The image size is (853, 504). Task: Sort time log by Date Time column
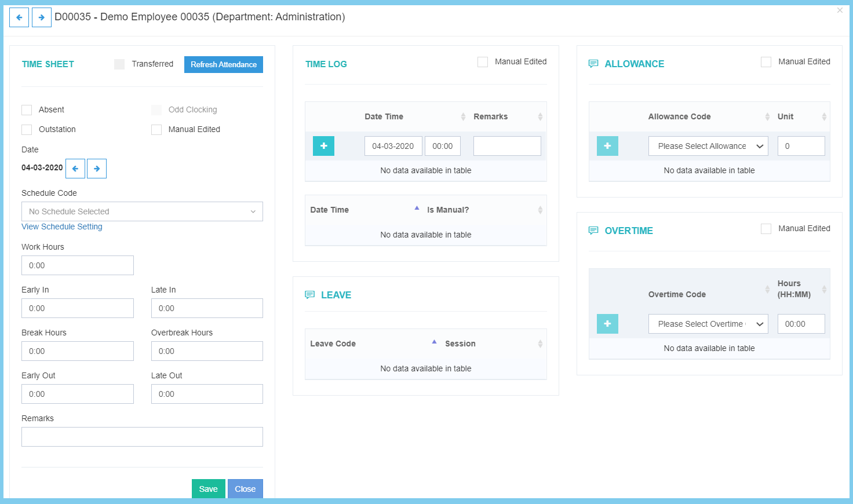point(384,116)
